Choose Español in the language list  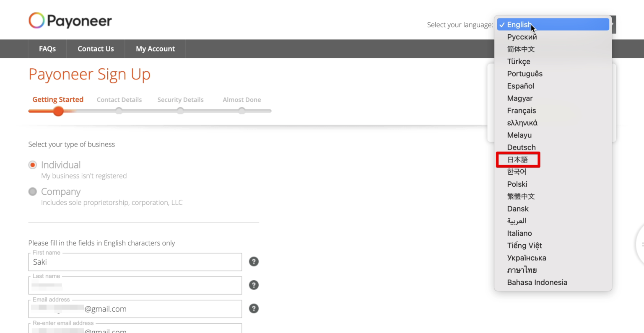click(553, 86)
